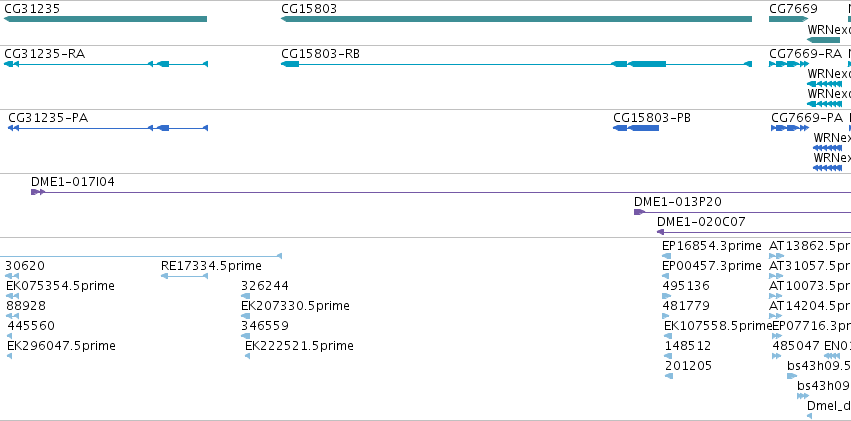
Task: Click the 326244 EST arrow marker
Action: [245, 296]
